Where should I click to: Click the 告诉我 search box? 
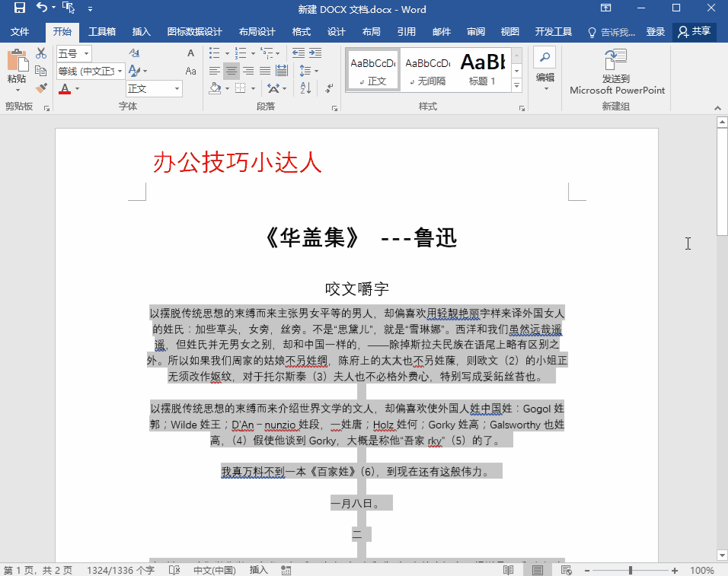click(x=611, y=32)
